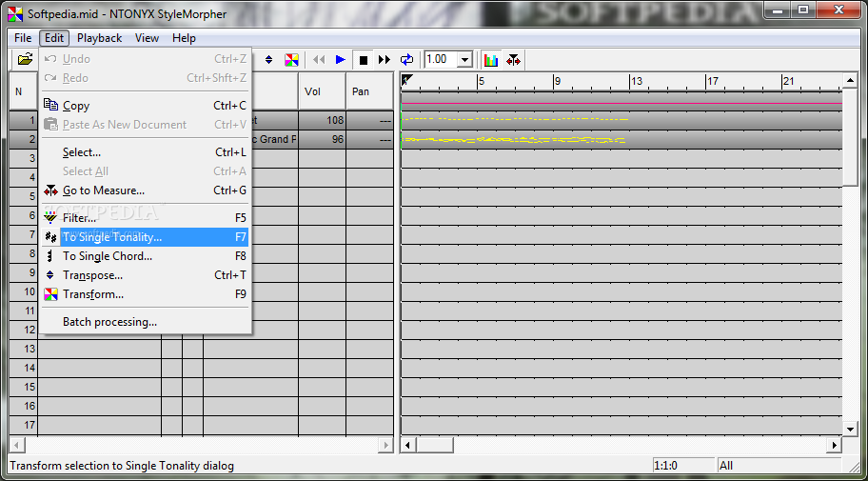Click measure 5 on the timeline ruler
Screen dimensions: 868x481
[x=482, y=82]
